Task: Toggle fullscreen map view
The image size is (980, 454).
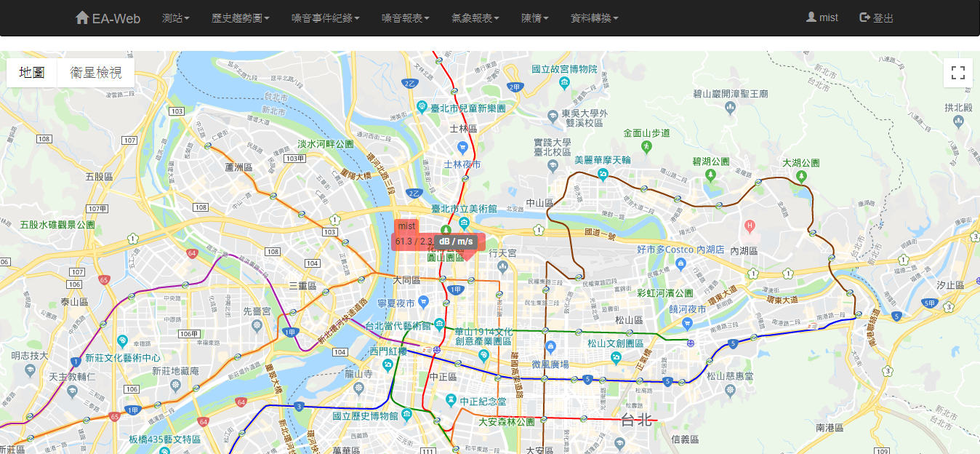Action: point(957,73)
